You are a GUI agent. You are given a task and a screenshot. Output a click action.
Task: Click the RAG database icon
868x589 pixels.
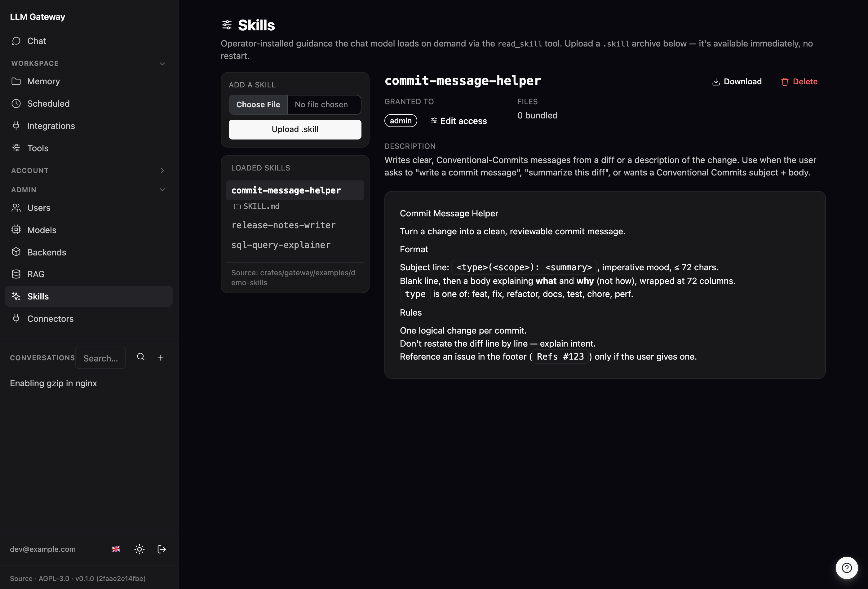[16, 274]
